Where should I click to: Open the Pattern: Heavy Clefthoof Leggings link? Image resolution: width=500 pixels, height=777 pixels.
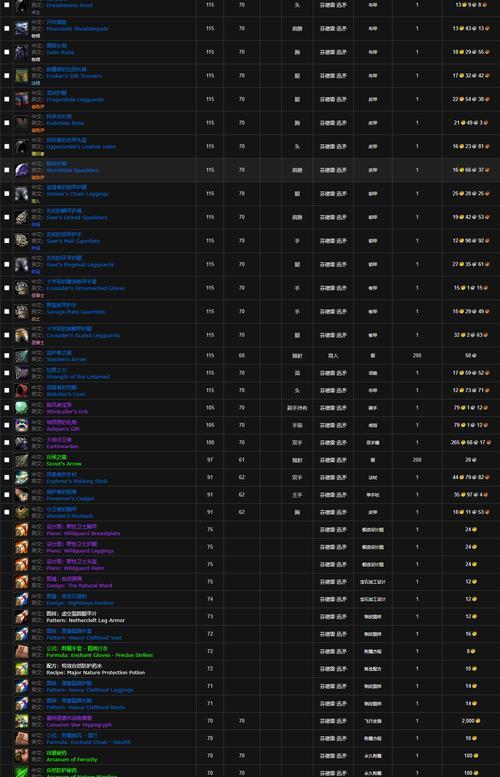(90, 690)
